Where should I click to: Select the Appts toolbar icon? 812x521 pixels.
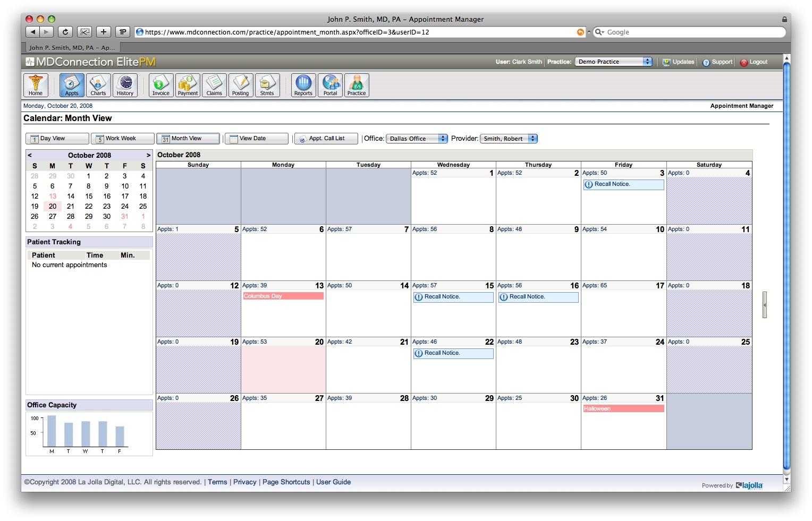pos(72,85)
